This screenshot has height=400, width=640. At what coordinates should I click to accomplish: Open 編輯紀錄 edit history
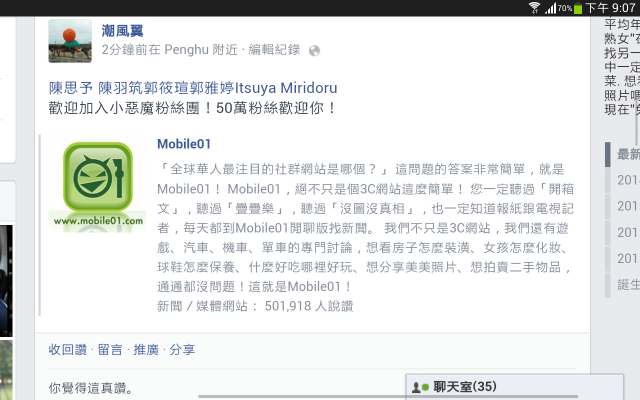point(274,50)
